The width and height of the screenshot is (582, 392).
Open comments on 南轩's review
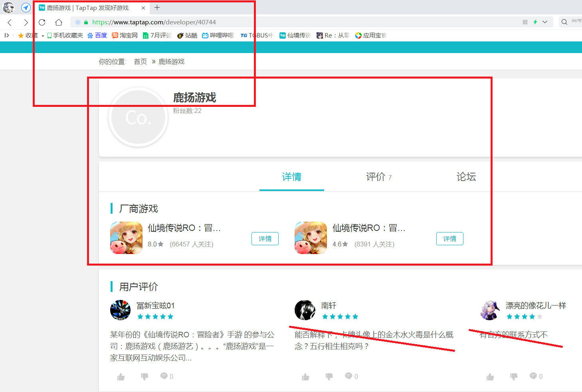click(352, 376)
